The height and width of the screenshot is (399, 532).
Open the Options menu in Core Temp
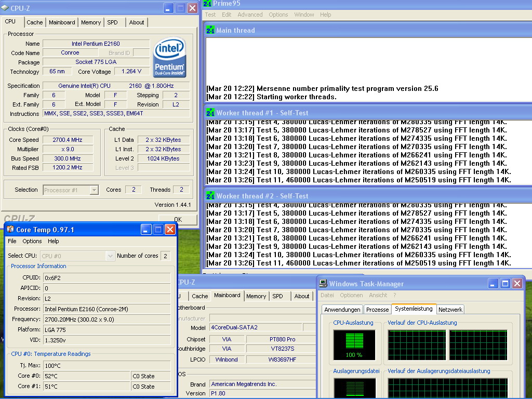[x=32, y=241]
